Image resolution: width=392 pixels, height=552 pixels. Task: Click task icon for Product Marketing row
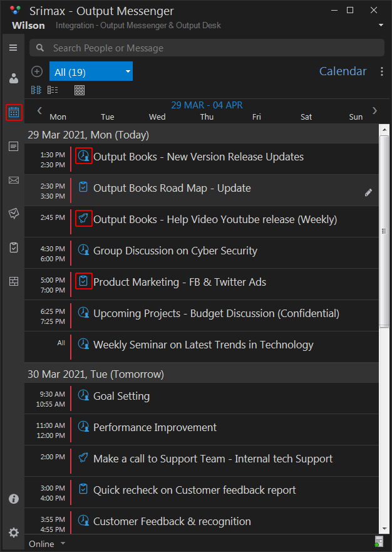coord(83,281)
